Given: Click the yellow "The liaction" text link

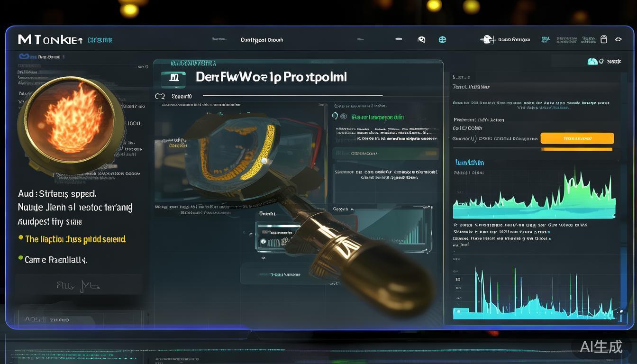Looking at the screenshot, I should click(x=75, y=239).
